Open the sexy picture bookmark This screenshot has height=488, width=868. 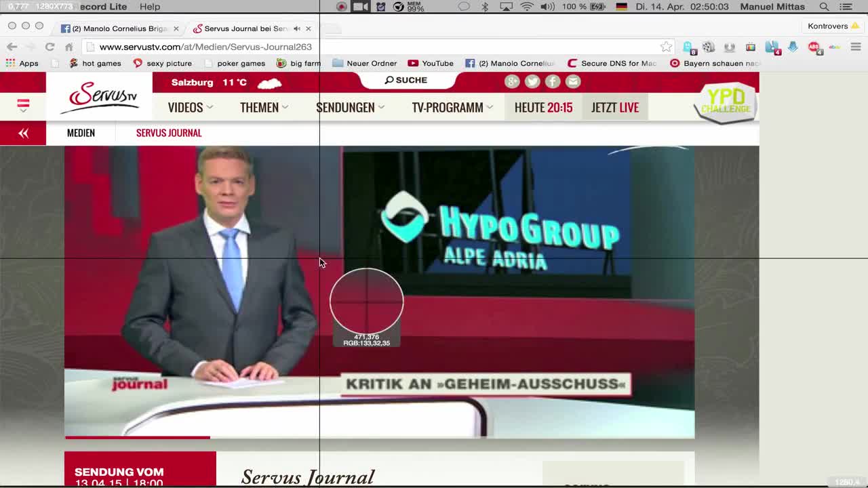[163, 63]
